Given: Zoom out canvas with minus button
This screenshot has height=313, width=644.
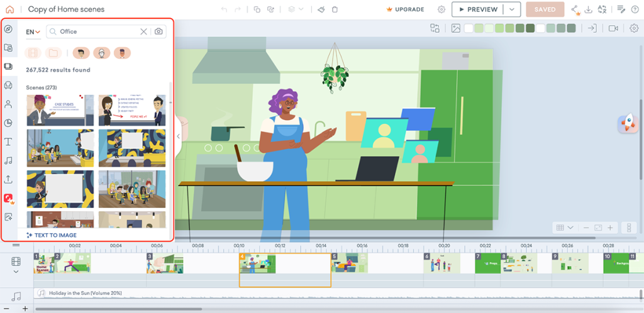Looking at the screenshot, I should coord(586,228).
